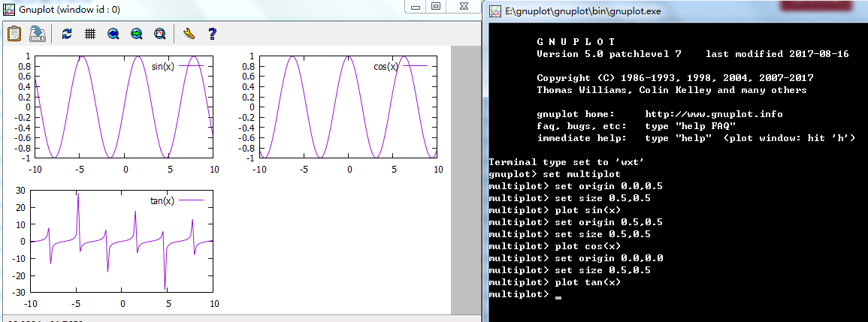The width and height of the screenshot is (868, 322).
Task: Click the 'last modified 2017-08-16' text
Action: (x=778, y=54)
